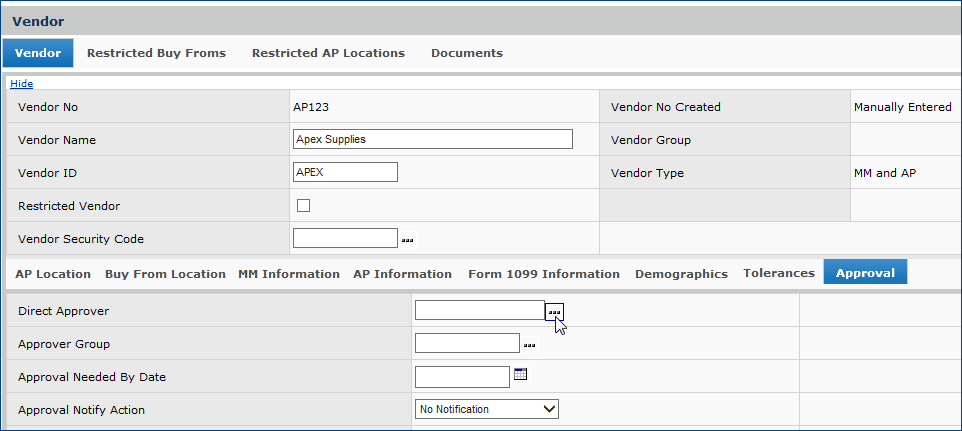Image resolution: width=962 pixels, height=431 pixels.
Task: Go to Buy From Location sub-tab
Action: 165,273
